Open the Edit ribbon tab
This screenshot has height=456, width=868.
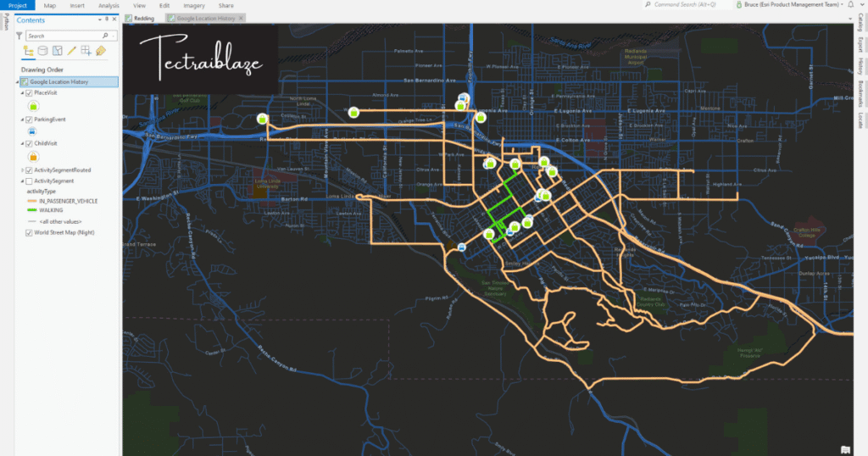[164, 6]
